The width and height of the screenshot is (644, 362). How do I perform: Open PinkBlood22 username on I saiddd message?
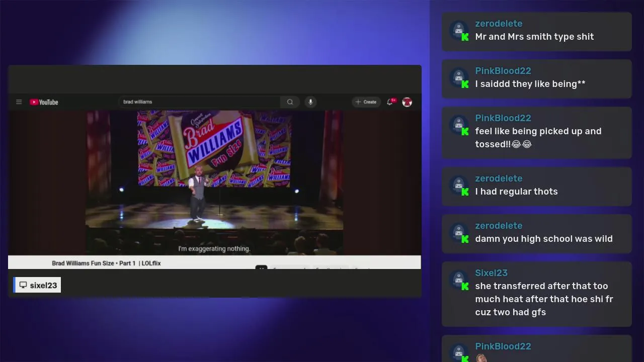(503, 71)
